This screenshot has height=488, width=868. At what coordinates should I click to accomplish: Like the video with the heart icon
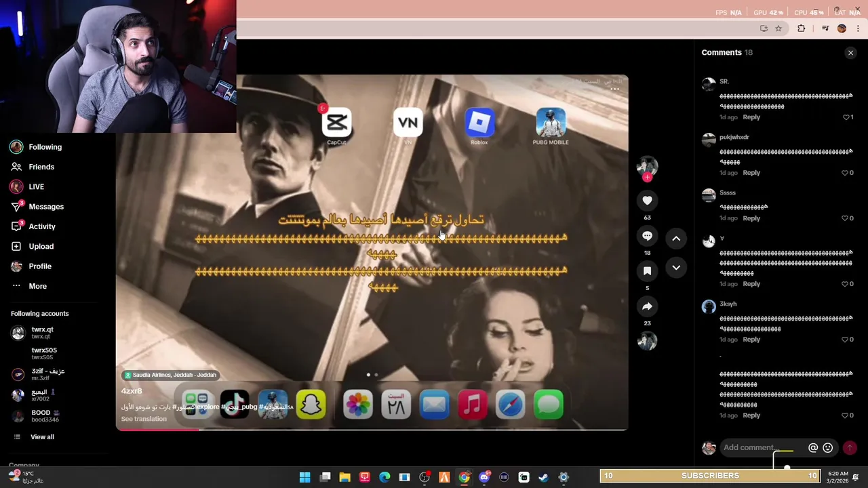pyautogui.click(x=647, y=201)
